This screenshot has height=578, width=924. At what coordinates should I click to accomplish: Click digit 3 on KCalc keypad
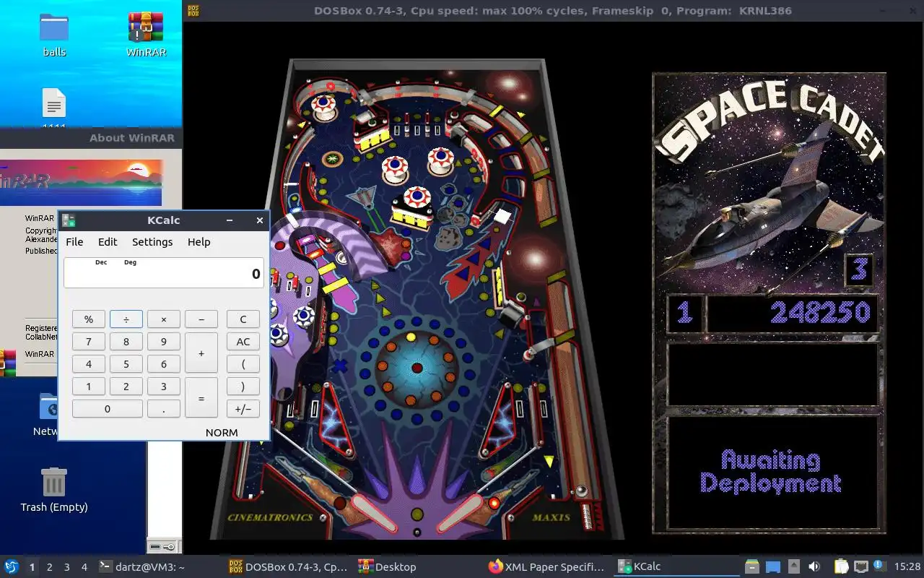164,386
